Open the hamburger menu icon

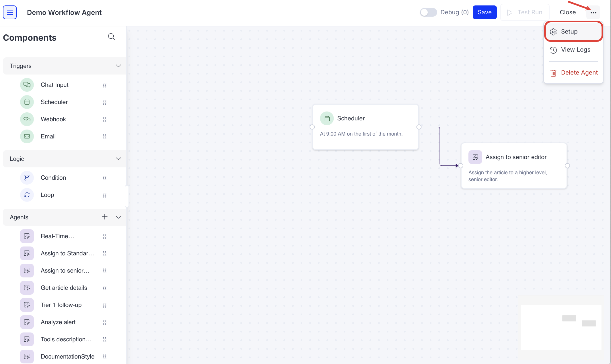click(10, 12)
